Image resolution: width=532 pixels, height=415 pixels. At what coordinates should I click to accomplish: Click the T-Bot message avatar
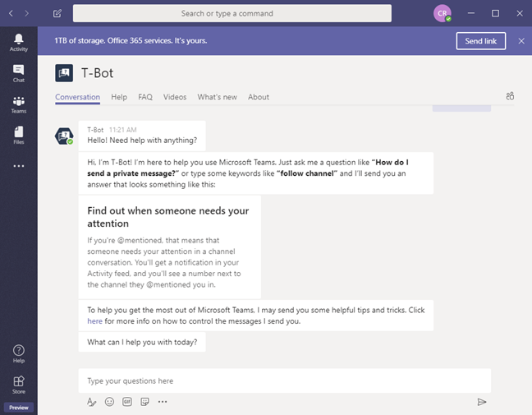point(64,136)
